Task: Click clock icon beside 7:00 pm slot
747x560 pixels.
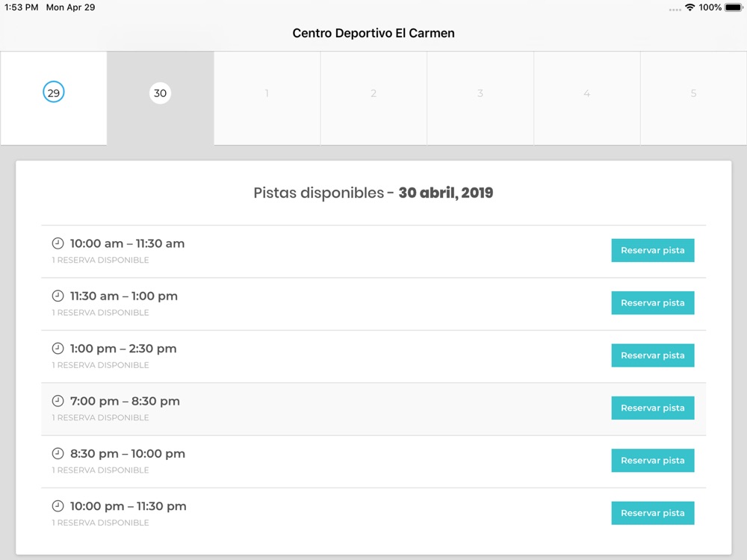Action: pos(58,401)
